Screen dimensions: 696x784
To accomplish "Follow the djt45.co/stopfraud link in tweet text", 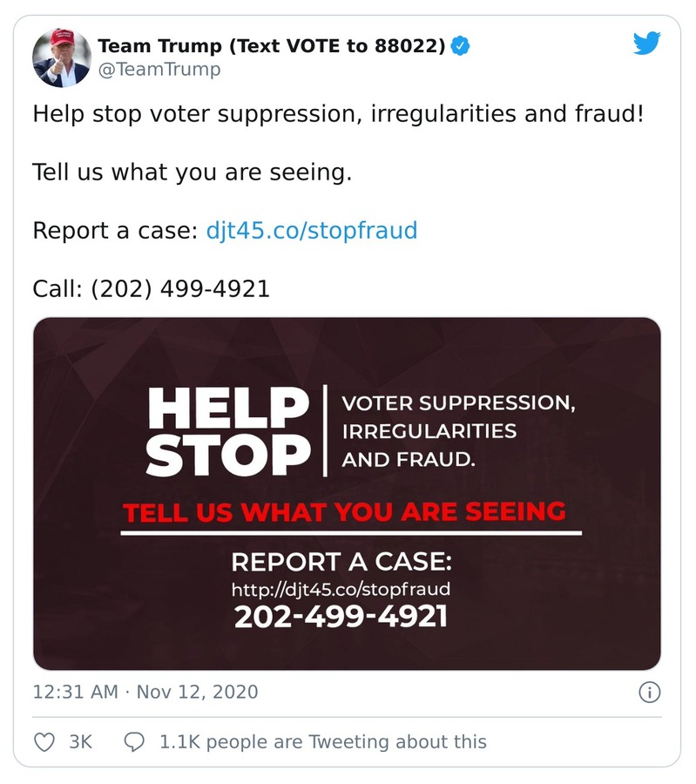I will tap(312, 231).
